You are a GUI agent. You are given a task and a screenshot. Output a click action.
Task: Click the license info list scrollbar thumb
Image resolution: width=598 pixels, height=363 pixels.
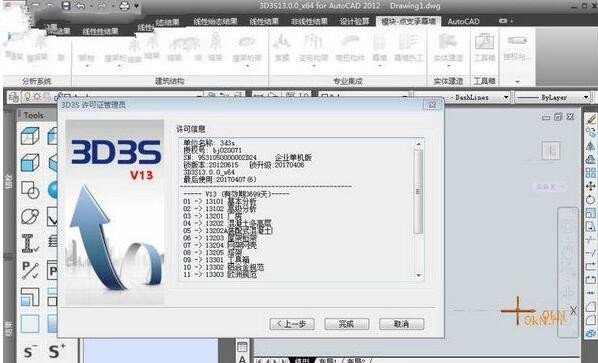pyautogui.click(x=418, y=191)
